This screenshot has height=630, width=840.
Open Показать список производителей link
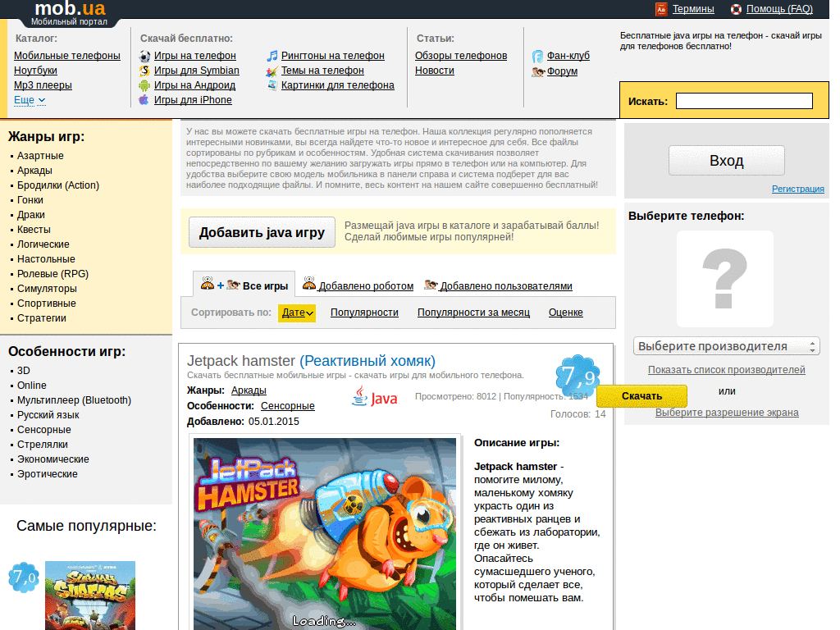pyautogui.click(x=727, y=370)
